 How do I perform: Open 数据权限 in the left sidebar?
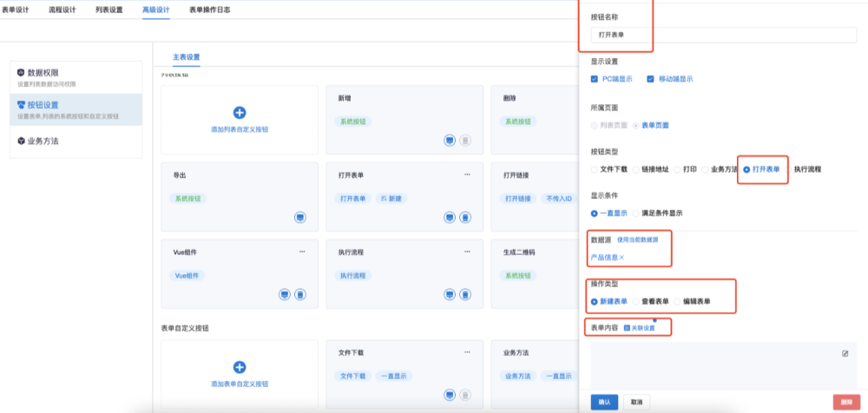pos(43,73)
